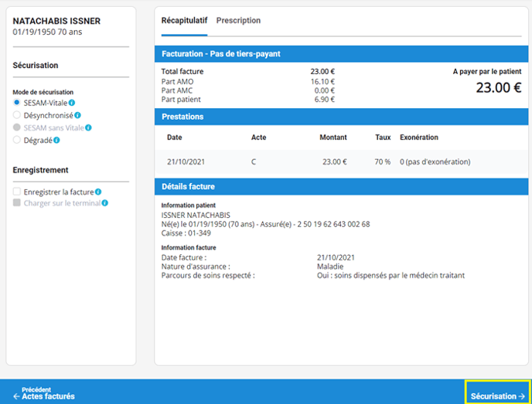This screenshot has height=404, width=532.
Task: Switch to the Prescription tab
Action: pyautogui.click(x=238, y=21)
